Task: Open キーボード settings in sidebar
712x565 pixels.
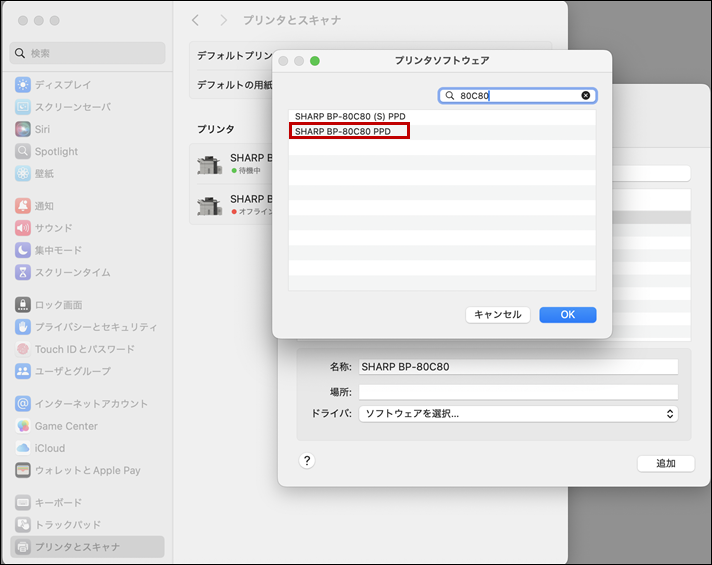Action: tap(48, 503)
